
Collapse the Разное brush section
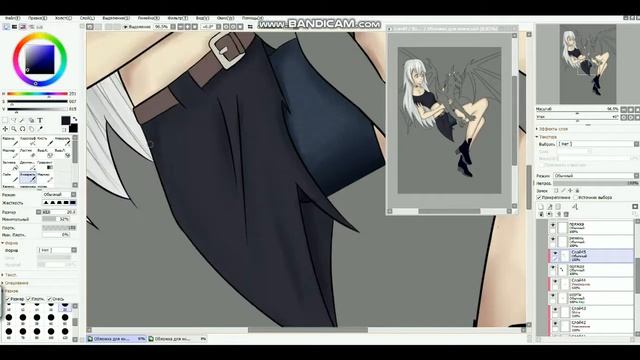(x=10, y=291)
